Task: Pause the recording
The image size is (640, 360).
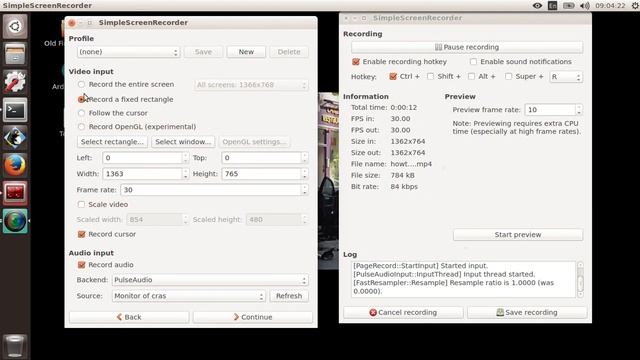Action: pos(467,47)
